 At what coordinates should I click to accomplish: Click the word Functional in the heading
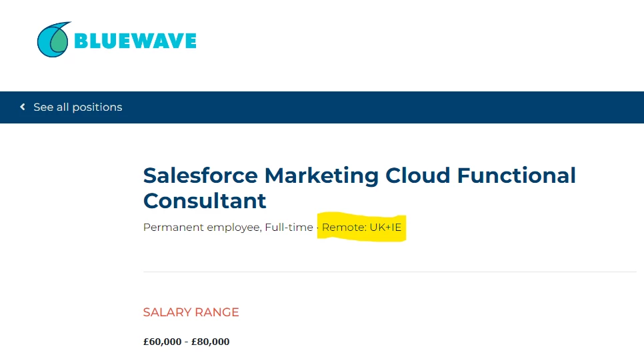coord(516,175)
